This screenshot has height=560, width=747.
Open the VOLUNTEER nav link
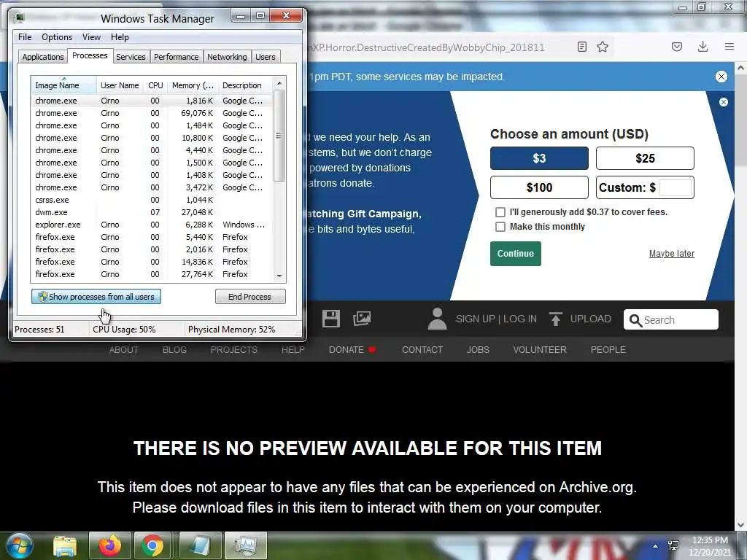pos(540,349)
